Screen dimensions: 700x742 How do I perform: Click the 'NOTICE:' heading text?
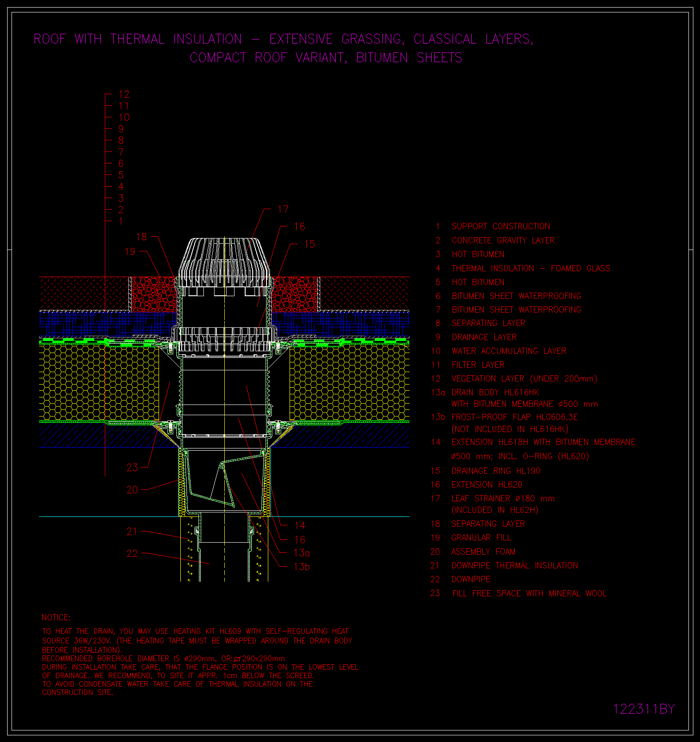coord(56,618)
